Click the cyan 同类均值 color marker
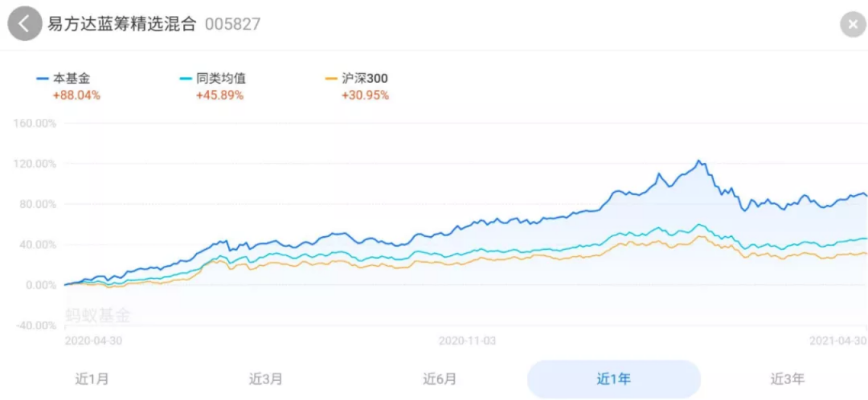This screenshot has height=400, width=868. coord(186,79)
